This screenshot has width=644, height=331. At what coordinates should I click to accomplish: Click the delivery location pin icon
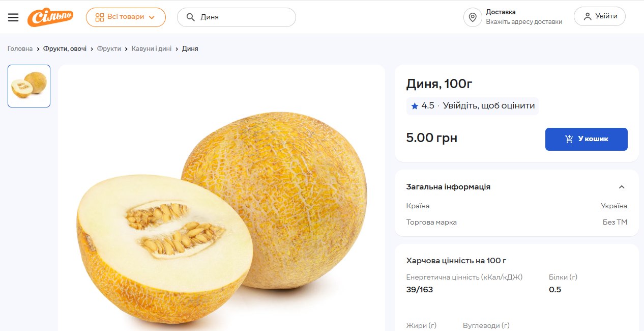(x=473, y=17)
